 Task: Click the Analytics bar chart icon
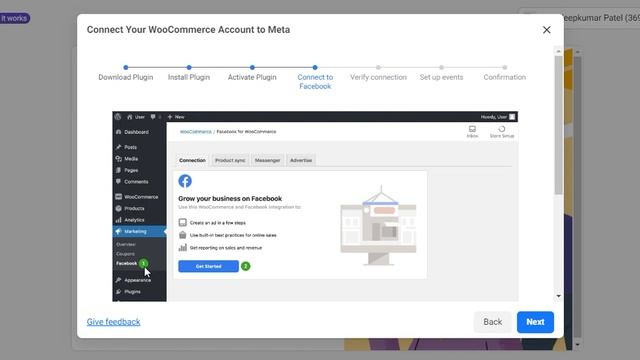tap(118, 220)
